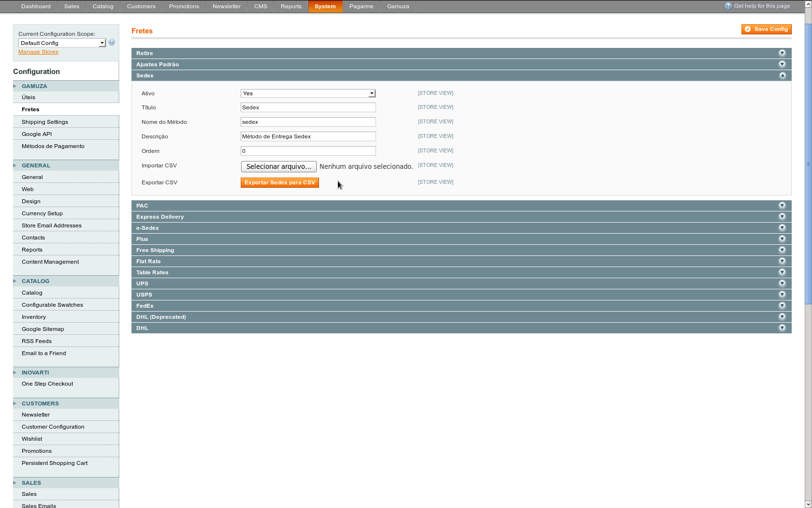Open Store Email Addresses configuration

[x=66, y=225]
